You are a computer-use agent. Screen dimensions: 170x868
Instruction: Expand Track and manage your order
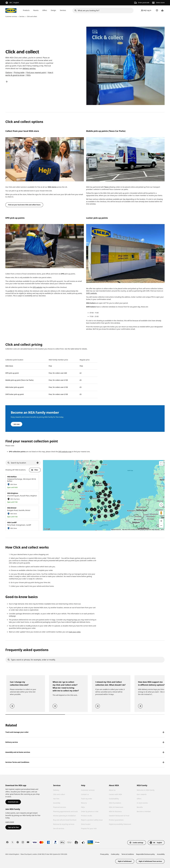click(x=85, y=732)
